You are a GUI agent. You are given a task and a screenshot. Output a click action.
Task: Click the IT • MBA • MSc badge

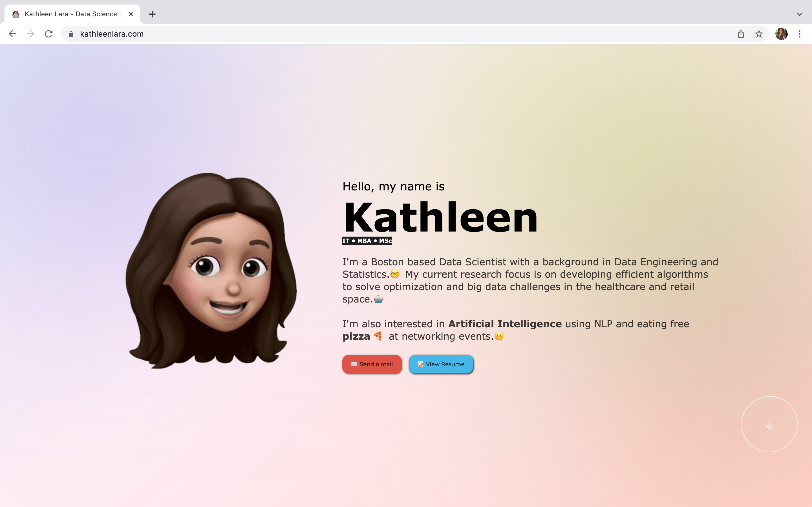[367, 241]
